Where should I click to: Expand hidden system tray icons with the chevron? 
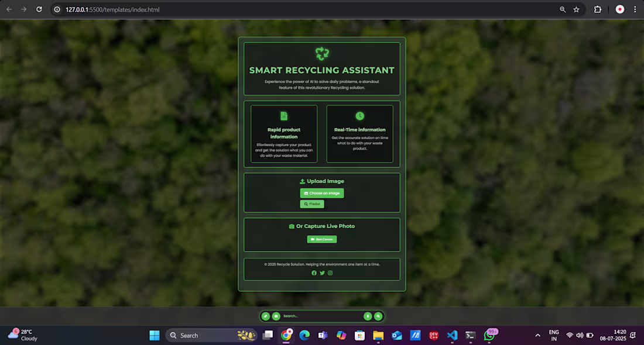[x=537, y=335]
